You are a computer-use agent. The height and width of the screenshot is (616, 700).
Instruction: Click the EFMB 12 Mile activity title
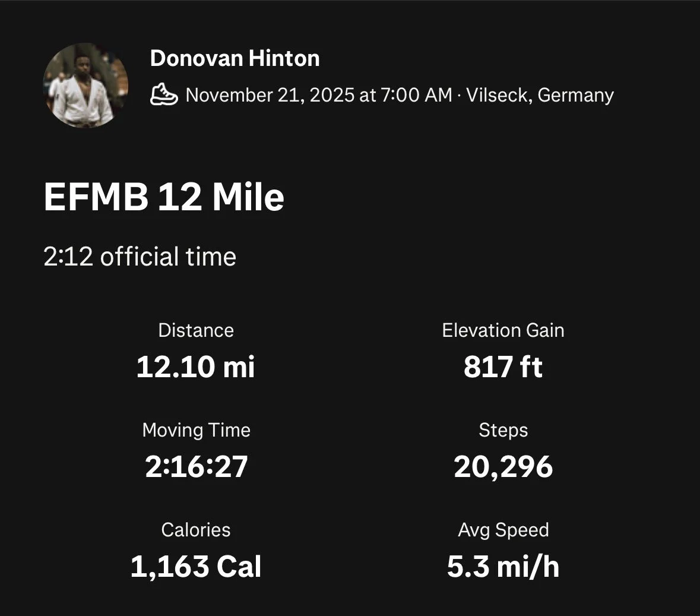click(x=164, y=197)
